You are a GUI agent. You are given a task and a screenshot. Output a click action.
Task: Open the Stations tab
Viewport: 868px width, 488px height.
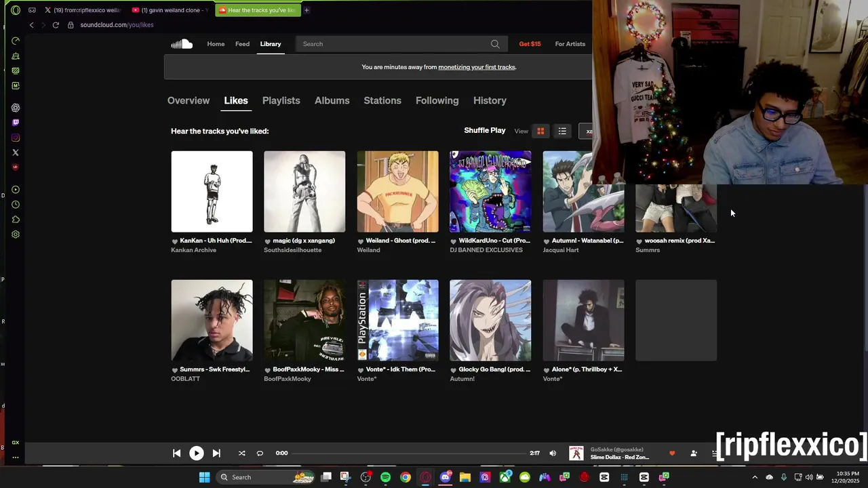click(x=382, y=100)
